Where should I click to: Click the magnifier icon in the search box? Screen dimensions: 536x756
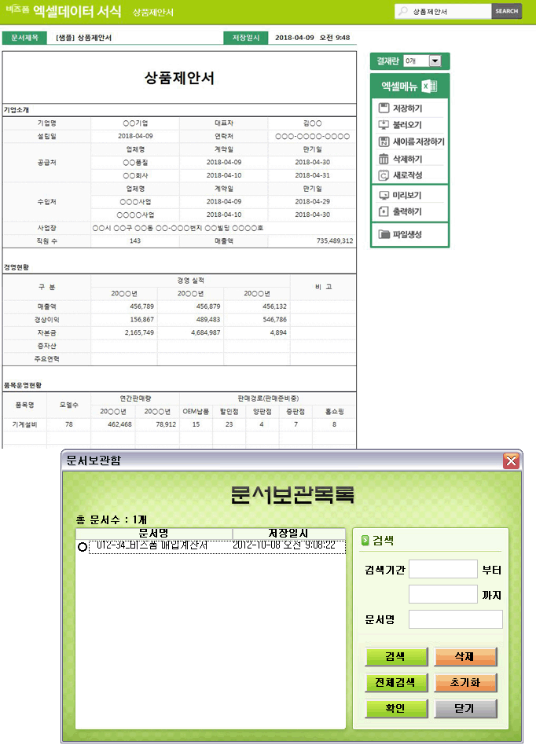point(403,11)
